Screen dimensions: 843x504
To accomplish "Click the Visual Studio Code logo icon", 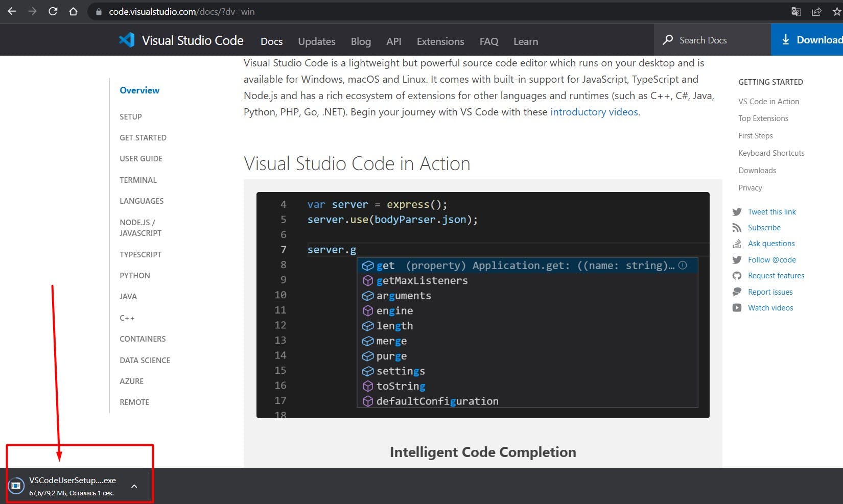I will coord(127,40).
